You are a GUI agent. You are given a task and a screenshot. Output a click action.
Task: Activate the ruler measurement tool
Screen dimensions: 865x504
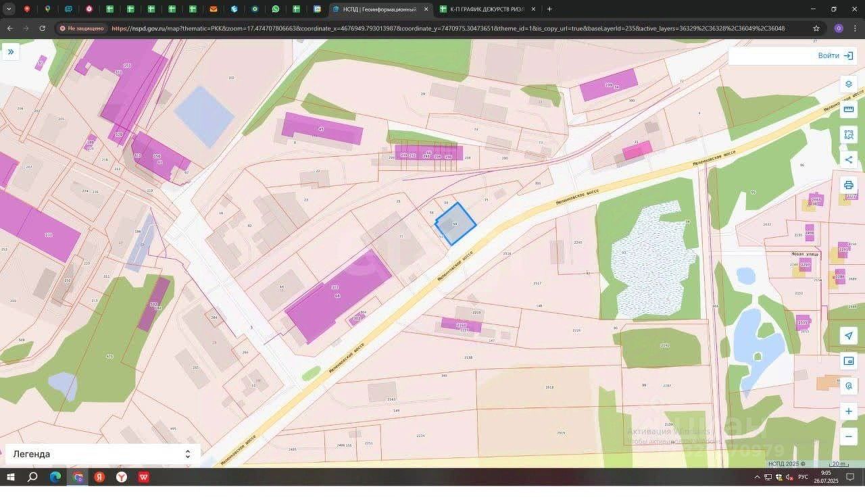click(849, 109)
